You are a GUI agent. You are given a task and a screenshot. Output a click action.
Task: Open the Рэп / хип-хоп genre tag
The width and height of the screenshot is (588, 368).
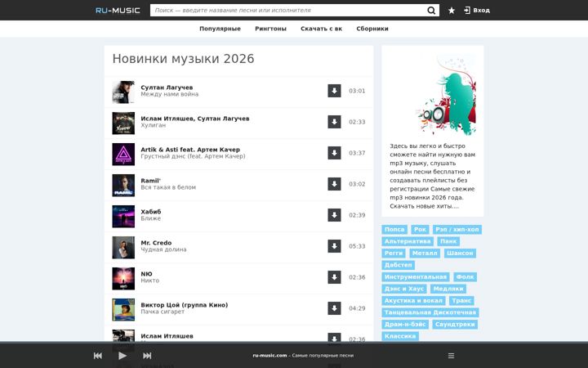click(457, 230)
